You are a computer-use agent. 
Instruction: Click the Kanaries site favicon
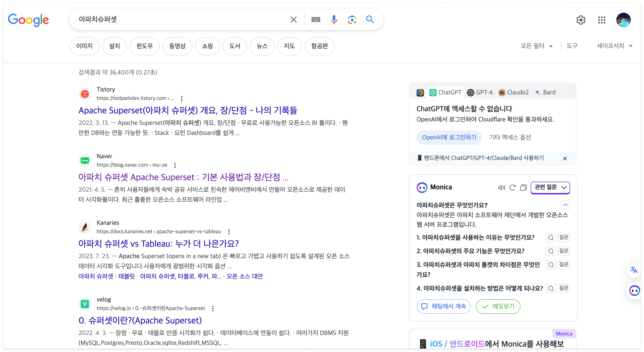pyautogui.click(x=85, y=227)
